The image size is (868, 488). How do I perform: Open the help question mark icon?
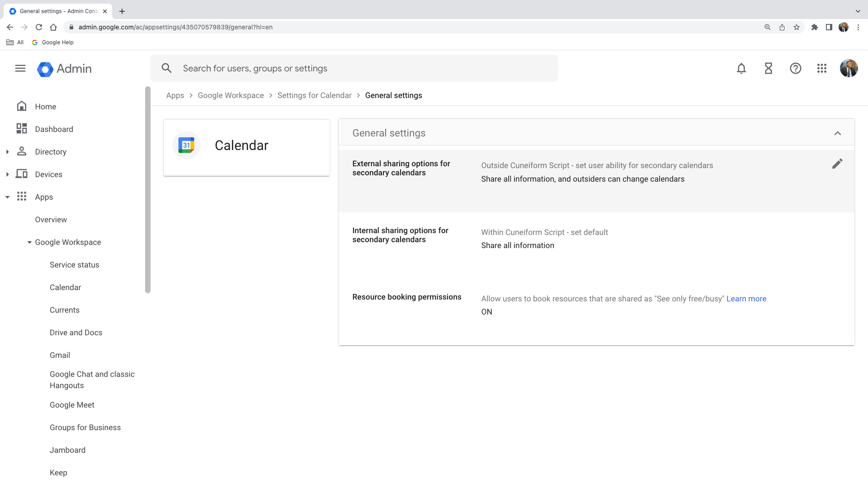pyautogui.click(x=795, y=68)
